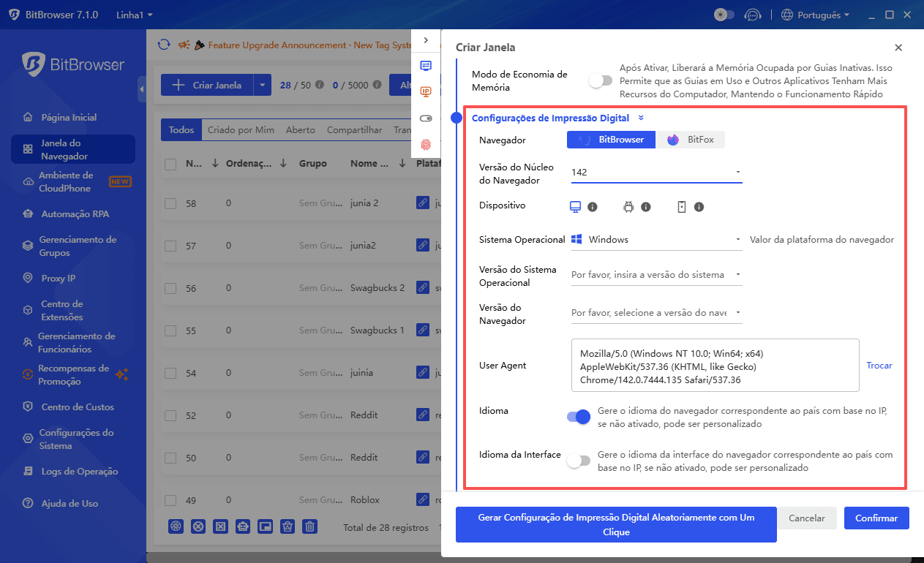
Task: Switch to the Compartilhar tab
Action: tap(355, 130)
